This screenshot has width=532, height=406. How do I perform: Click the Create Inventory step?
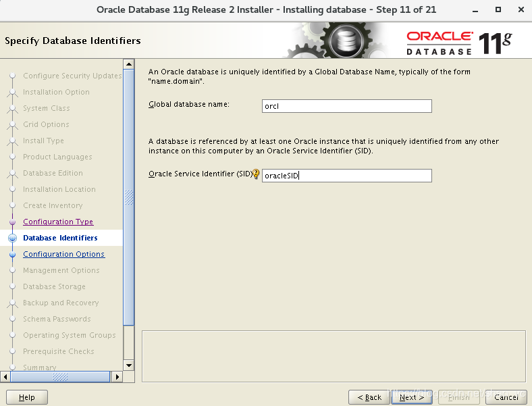pyautogui.click(x=53, y=205)
